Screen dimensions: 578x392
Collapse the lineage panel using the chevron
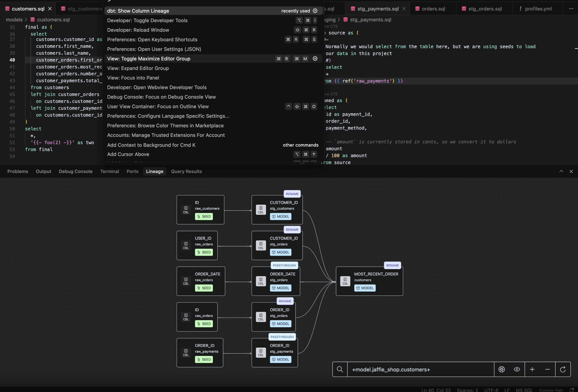click(561, 171)
